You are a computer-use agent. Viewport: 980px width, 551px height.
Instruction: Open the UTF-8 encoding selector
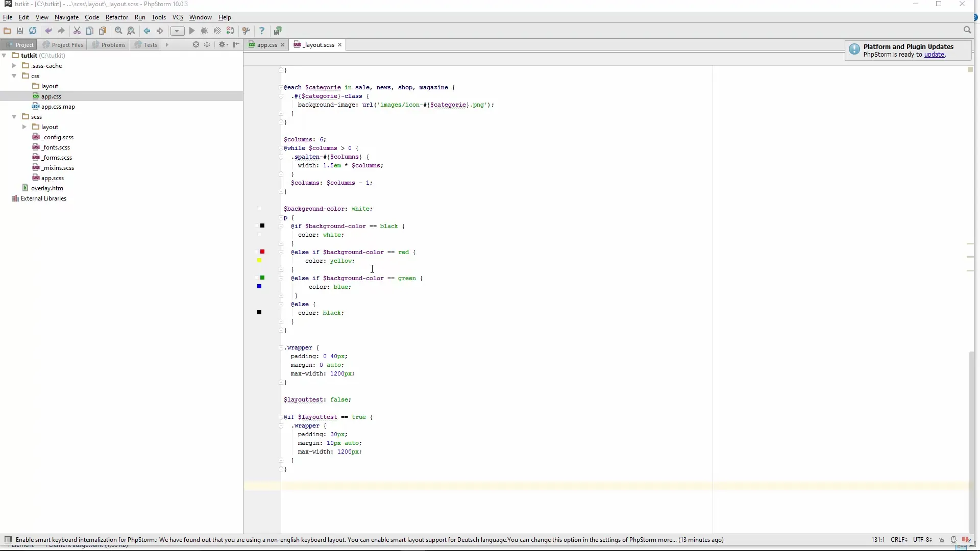point(922,540)
